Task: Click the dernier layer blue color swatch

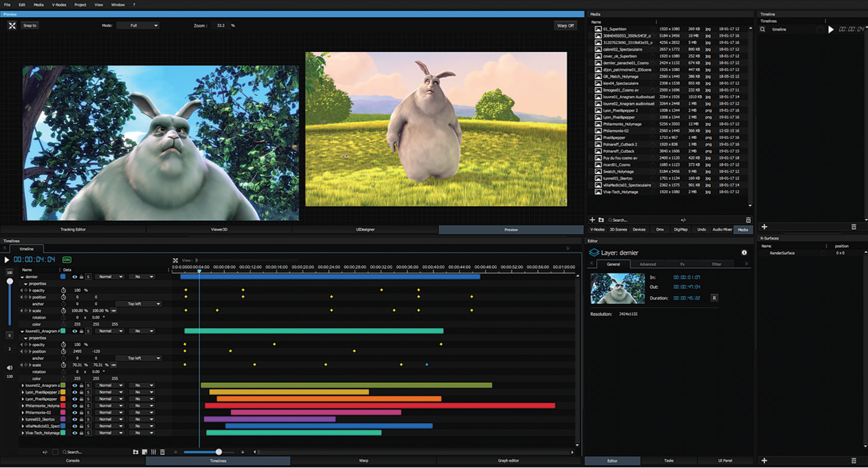Action: (63, 277)
